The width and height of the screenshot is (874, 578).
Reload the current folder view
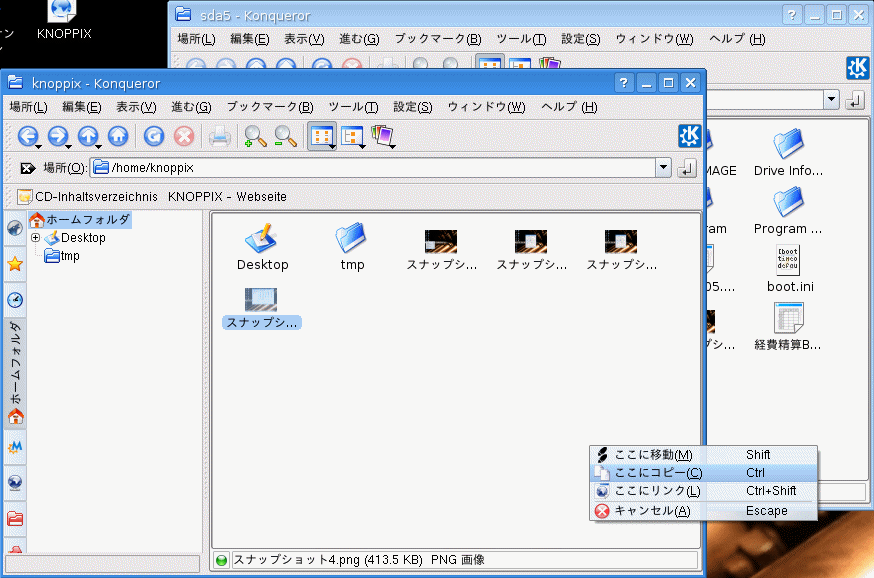pyautogui.click(x=154, y=137)
